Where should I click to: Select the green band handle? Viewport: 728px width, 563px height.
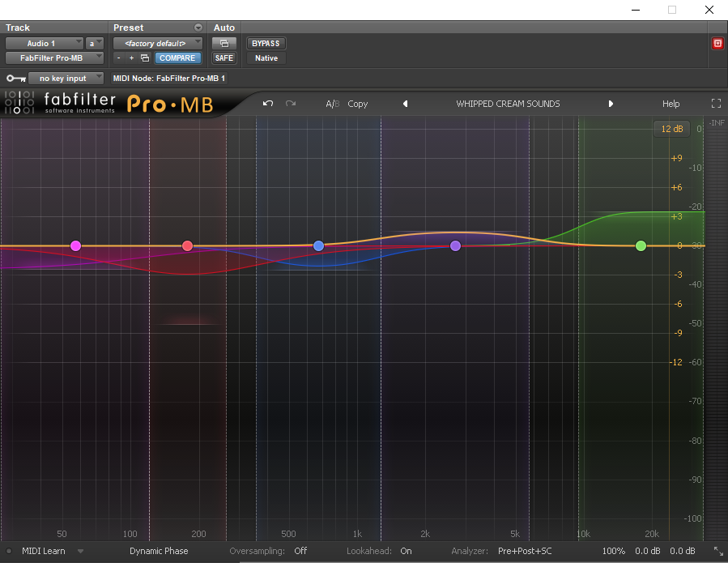tap(641, 245)
